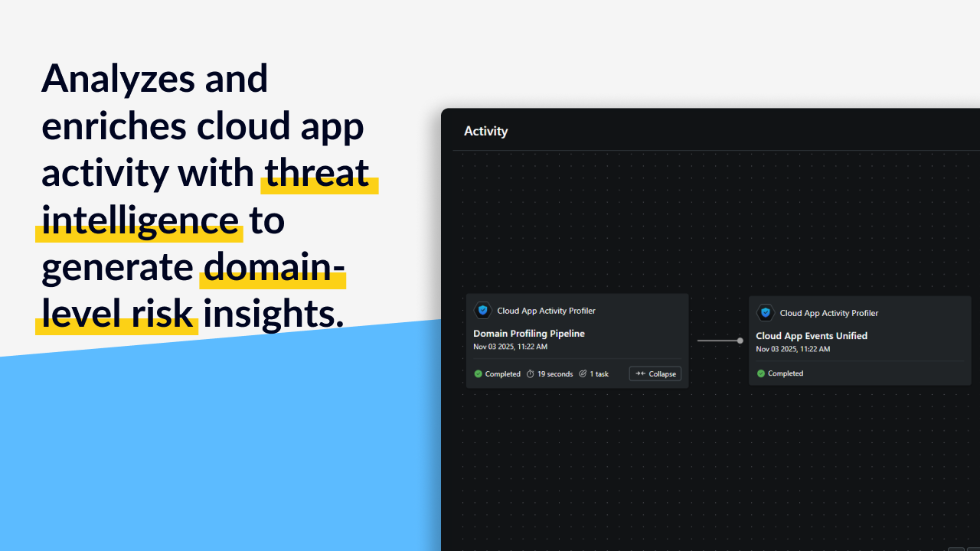This screenshot has height=551, width=980.
Task: Click Cloud App Activity Profiler label on right card
Action: (828, 313)
